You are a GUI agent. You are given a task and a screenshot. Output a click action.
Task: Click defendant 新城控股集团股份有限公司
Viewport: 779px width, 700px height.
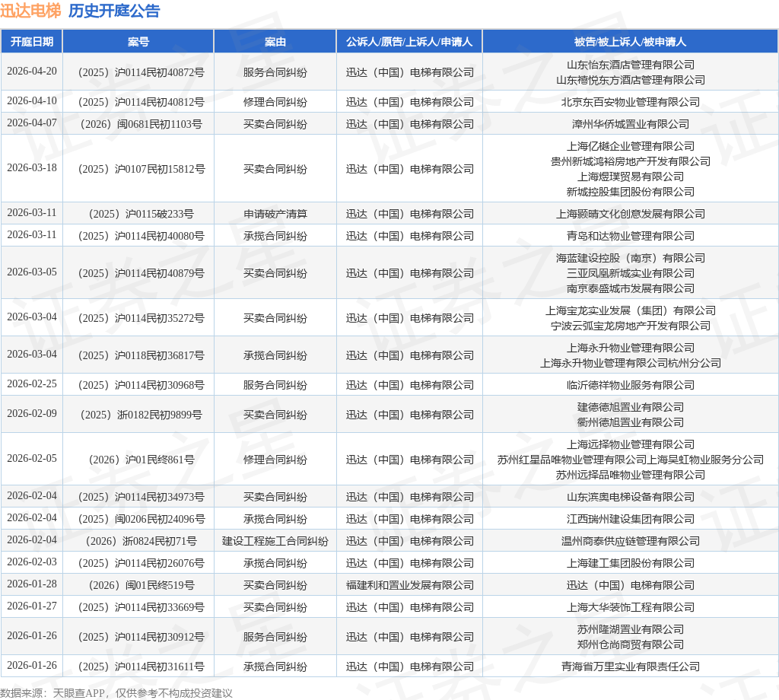[631, 192]
